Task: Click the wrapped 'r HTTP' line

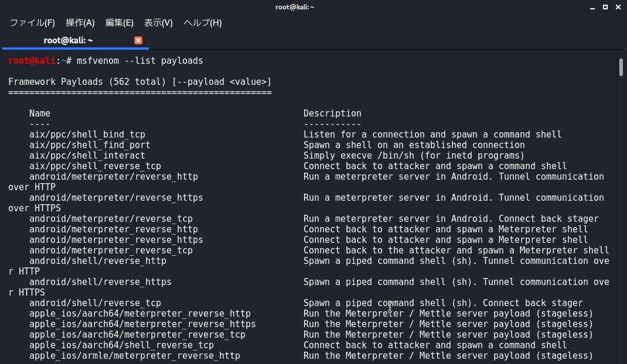Action: 24,272
